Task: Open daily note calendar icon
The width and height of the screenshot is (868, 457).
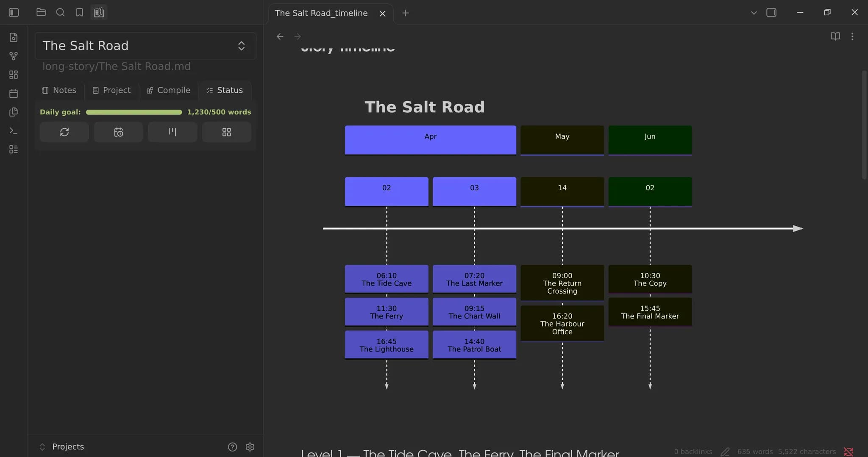Action: tap(14, 93)
